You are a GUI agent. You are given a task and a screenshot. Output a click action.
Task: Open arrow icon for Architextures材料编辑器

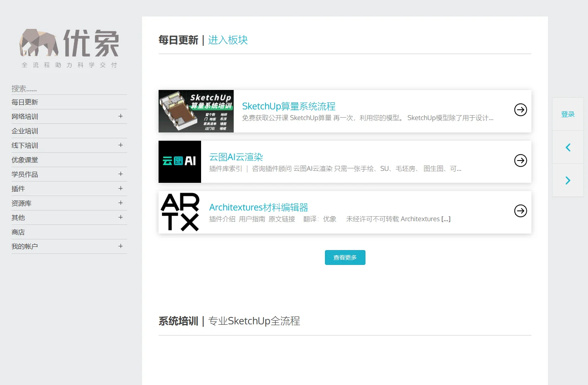pyautogui.click(x=520, y=211)
